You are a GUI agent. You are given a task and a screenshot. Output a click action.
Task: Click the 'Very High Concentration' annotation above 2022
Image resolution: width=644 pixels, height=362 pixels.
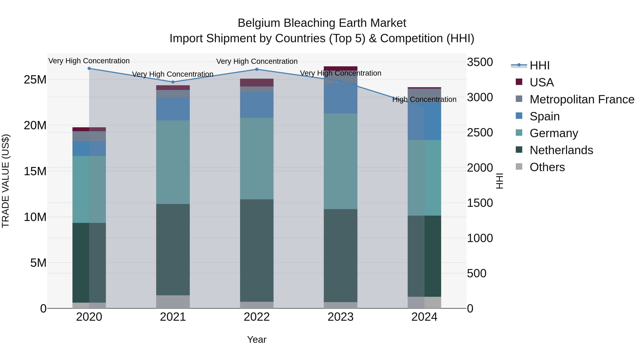click(257, 61)
